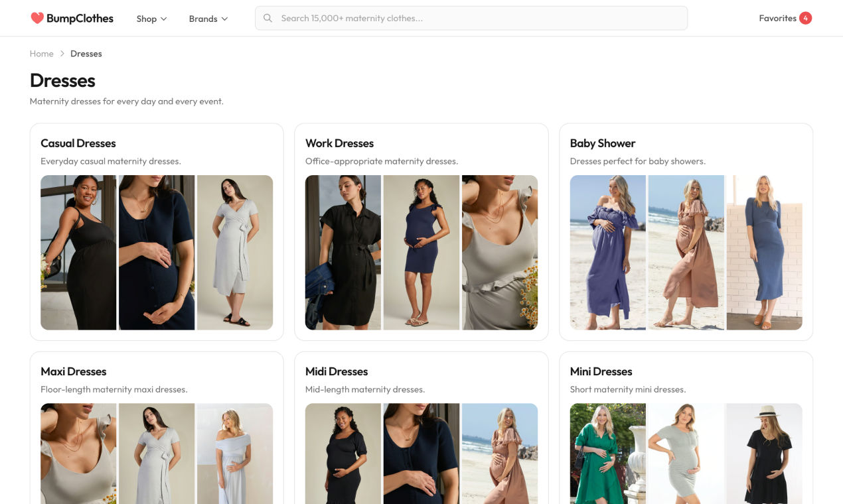This screenshot has height=504, width=843.
Task: Open the Mini Dresses category
Action: click(x=601, y=371)
